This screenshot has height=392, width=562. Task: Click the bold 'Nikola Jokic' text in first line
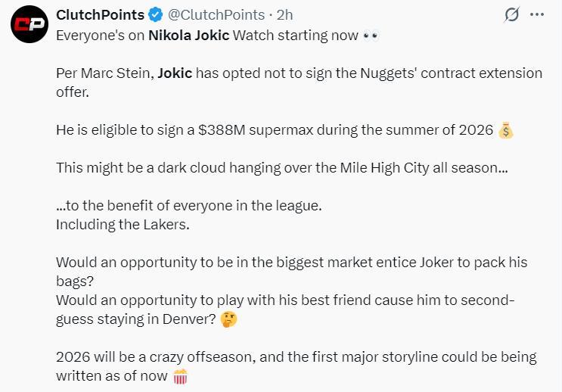click(x=188, y=36)
